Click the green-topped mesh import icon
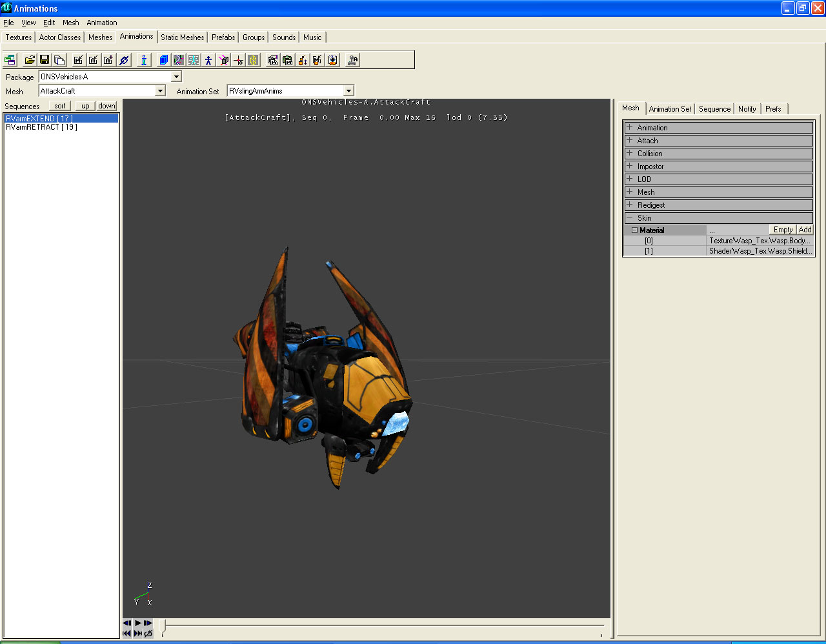 (287, 60)
